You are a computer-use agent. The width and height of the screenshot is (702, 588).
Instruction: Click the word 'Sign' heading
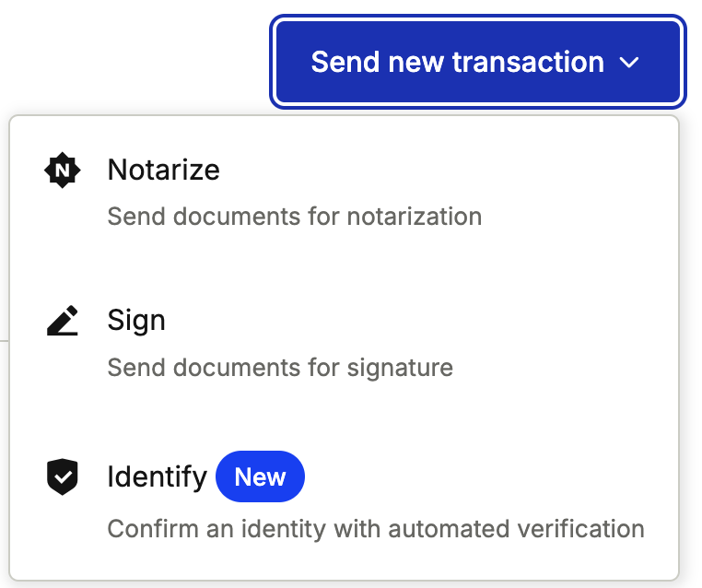coord(136,321)
